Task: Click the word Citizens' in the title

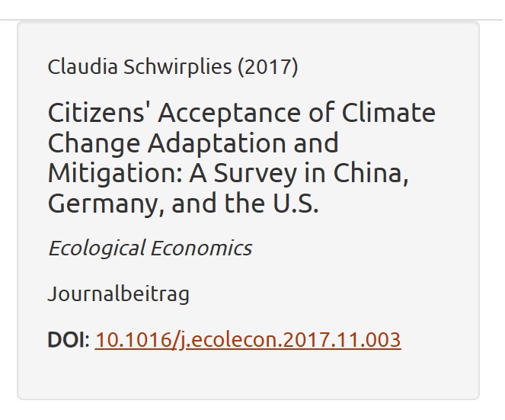Action: (x=96, y=113)
